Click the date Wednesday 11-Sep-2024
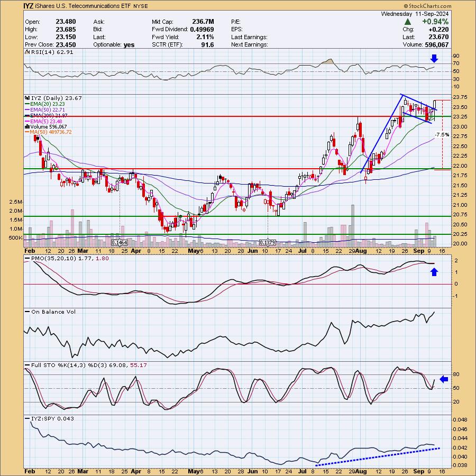Screen dimensions: 476x476 [415, 14]
